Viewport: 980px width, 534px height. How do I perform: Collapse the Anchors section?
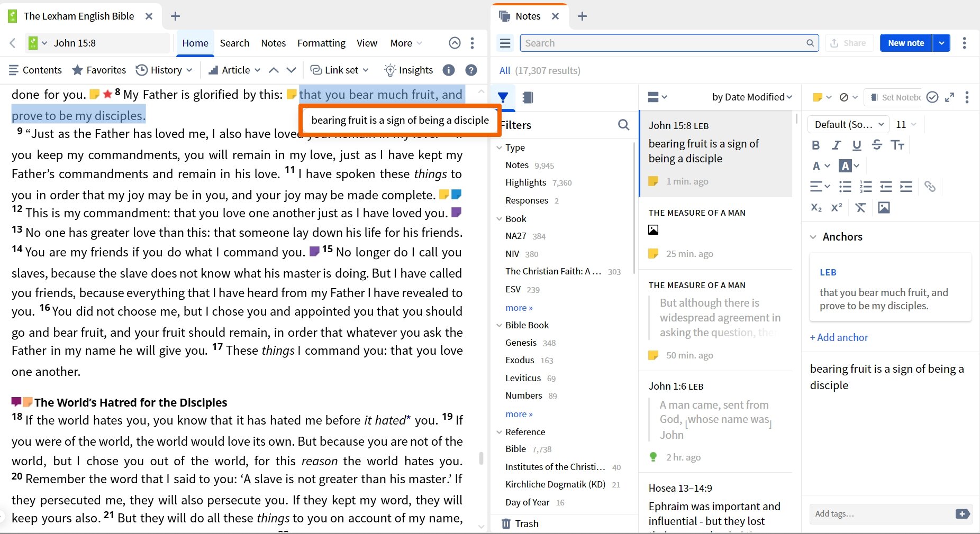(813, 237)
